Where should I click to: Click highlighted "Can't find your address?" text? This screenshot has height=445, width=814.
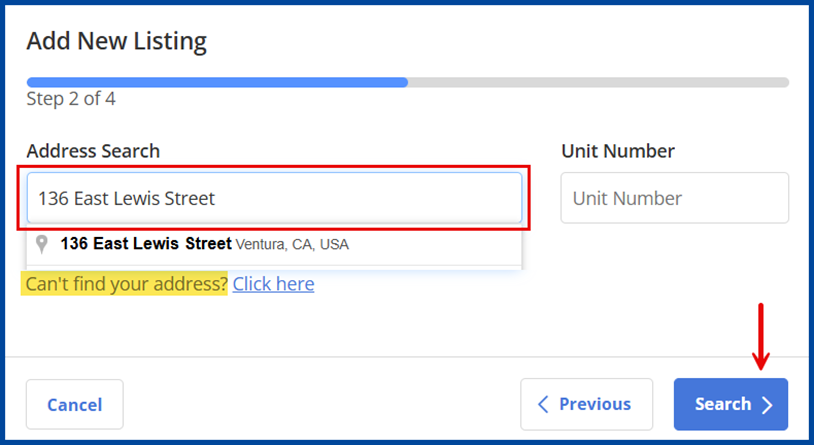[x=127, y=284]
